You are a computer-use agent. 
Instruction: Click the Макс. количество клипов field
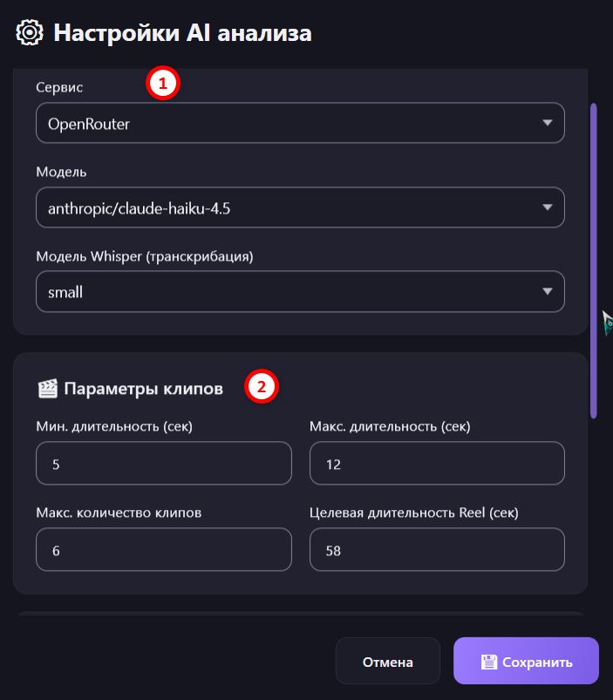(x=164, y=549)
